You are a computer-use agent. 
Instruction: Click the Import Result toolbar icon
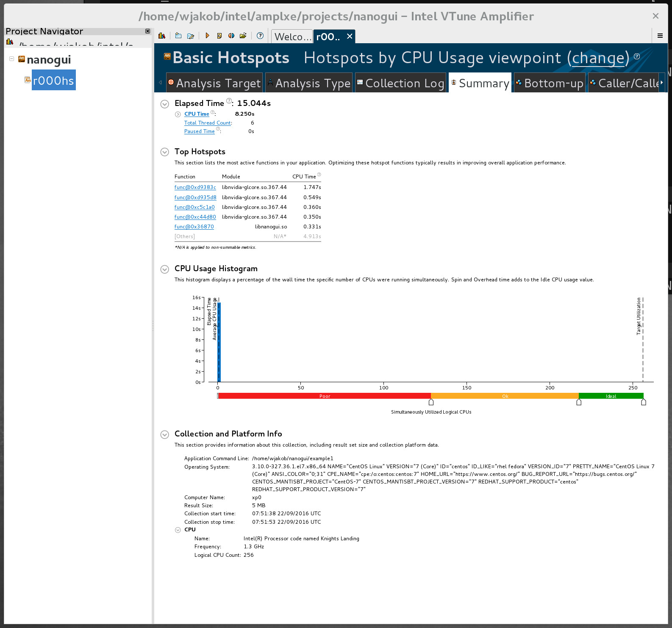coord(219,36)
